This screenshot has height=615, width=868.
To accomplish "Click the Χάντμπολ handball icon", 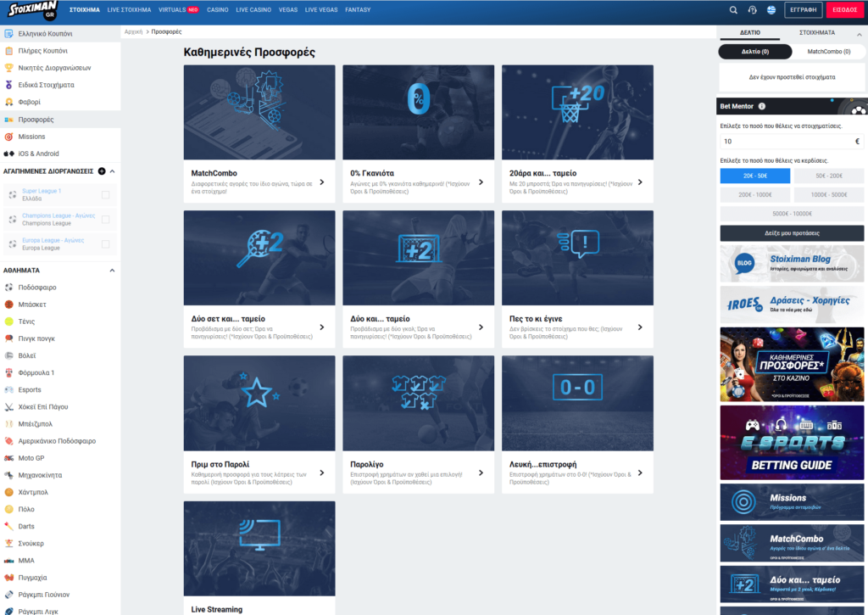I will click(8, 492).
